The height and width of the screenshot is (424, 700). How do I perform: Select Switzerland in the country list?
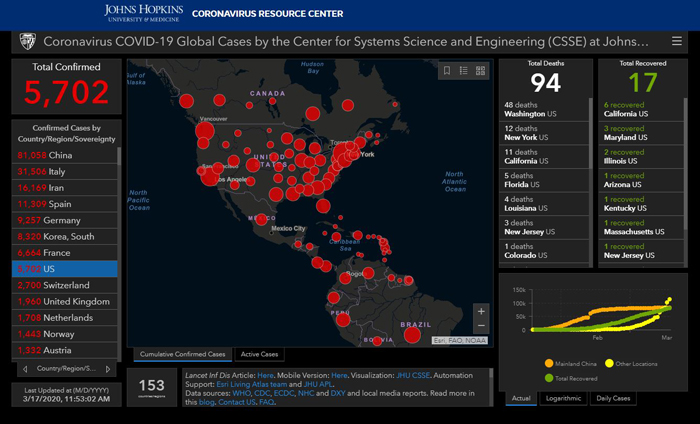(65, 285)
